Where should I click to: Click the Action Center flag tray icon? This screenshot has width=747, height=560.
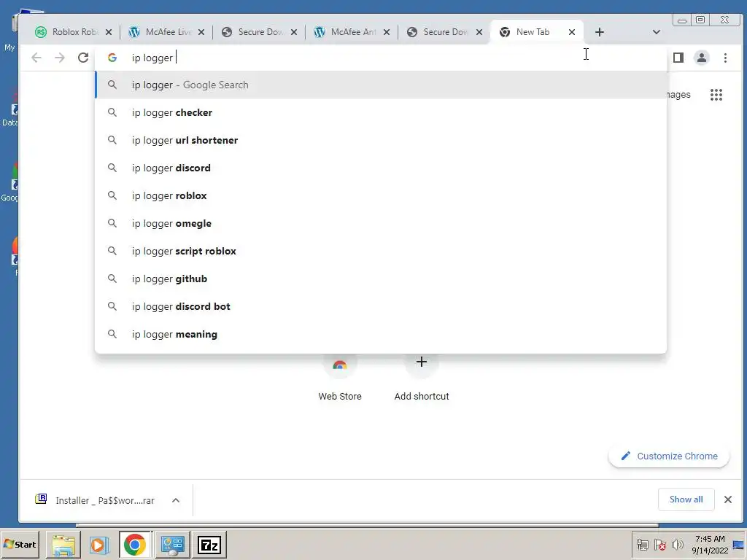pos(659,544)
